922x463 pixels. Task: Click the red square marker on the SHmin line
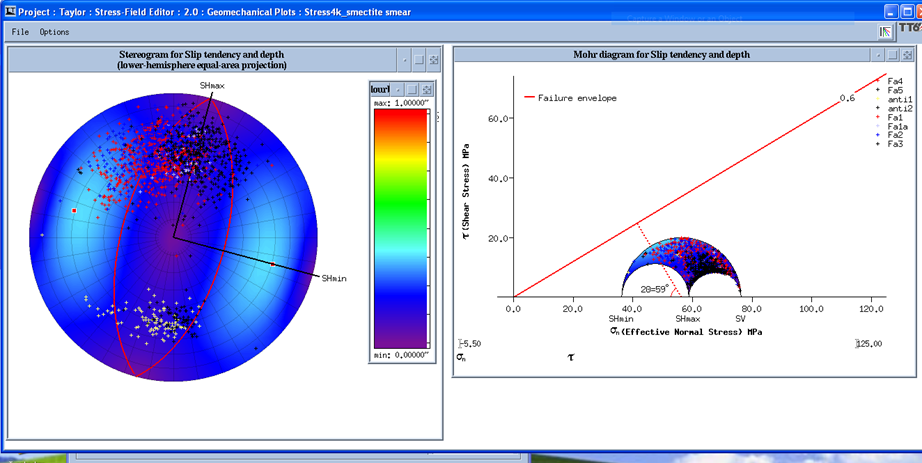pyautogui.click(x=273, y=265)
